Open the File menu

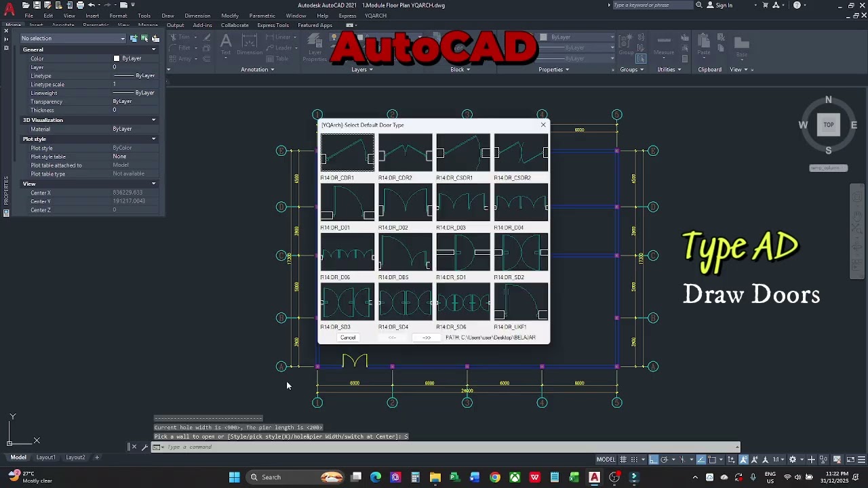29,16
